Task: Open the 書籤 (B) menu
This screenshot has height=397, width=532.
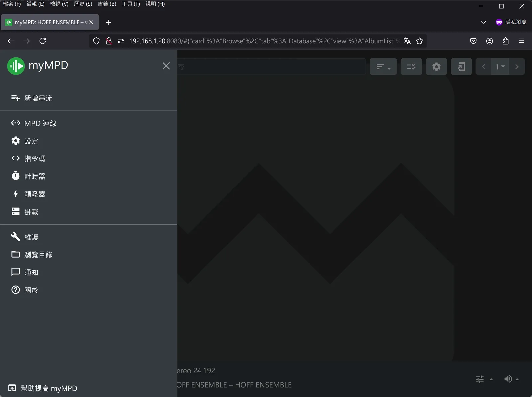Action: click(x=107, y=4)
